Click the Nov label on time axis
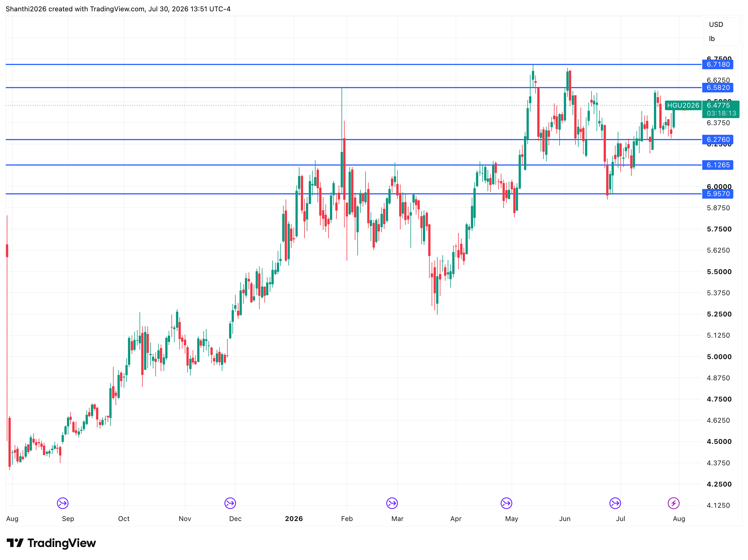Image resolution: width=748 pixels, height=560 pixels. pos(185,519)
